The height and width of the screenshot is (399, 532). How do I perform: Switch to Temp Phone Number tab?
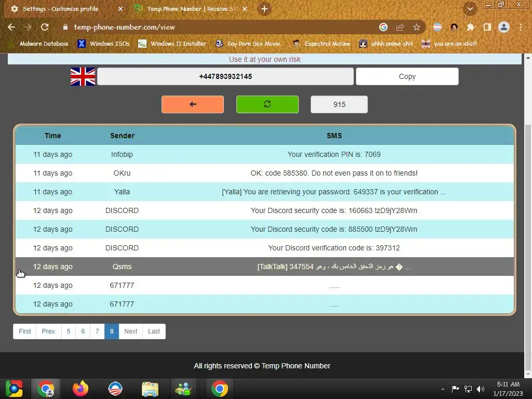click(191, 9)
